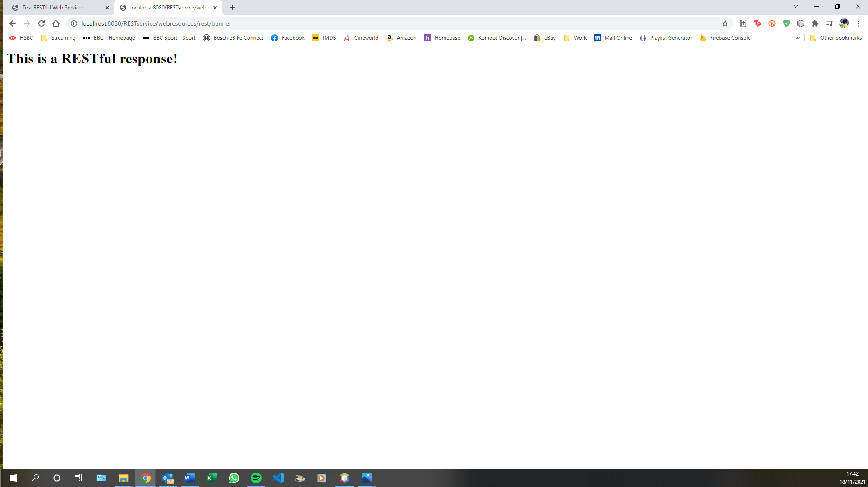
Task: Open the taskbar clock and date
Action: pos(852,478)
